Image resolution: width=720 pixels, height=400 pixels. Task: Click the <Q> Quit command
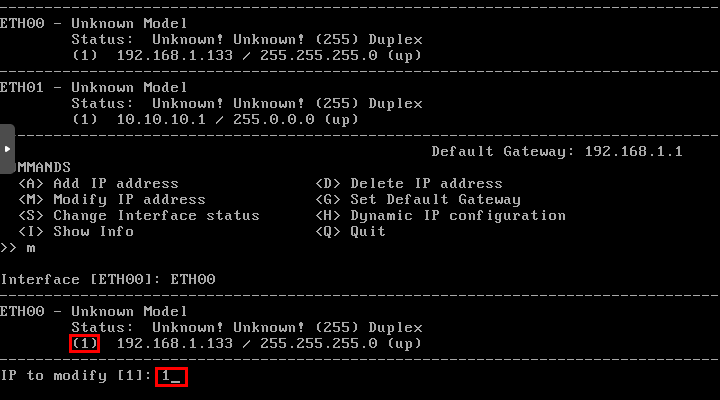(350, 231)
